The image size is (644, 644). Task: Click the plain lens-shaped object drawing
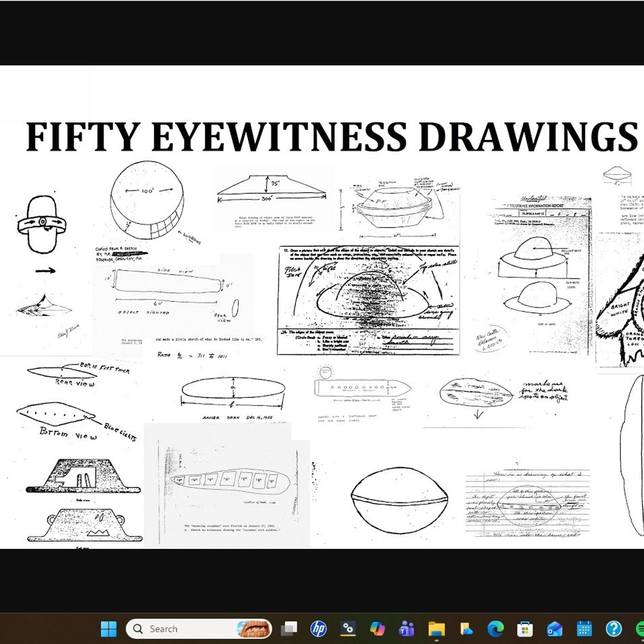coord(399,500)
